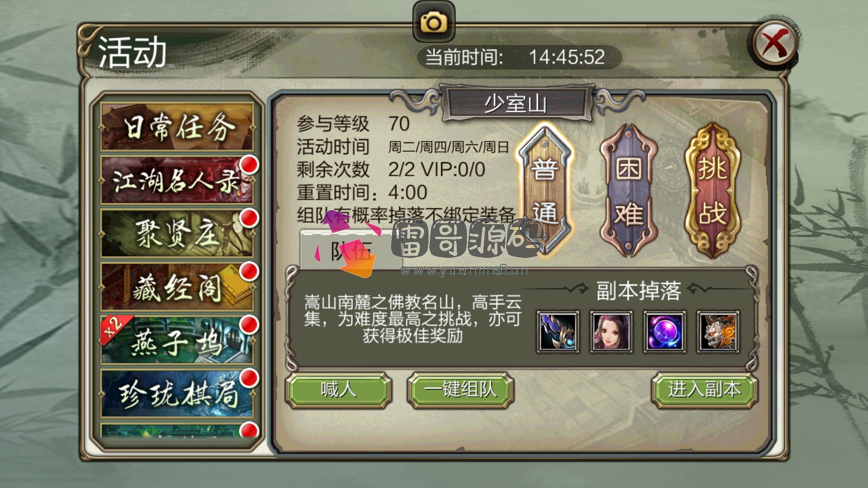Click the 喊人 call players button

pos(338,390)
